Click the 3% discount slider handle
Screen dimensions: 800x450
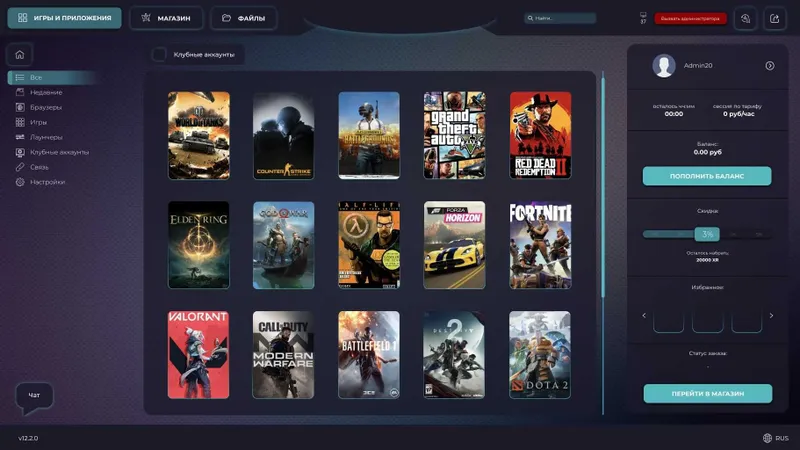(x=707, y=234)
